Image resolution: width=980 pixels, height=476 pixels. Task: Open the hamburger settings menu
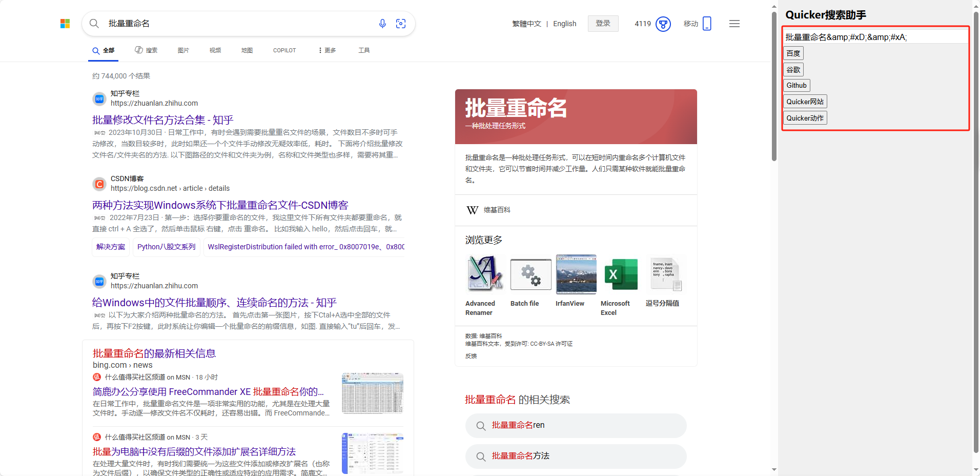pyautogui.click(x=734, y=24)
